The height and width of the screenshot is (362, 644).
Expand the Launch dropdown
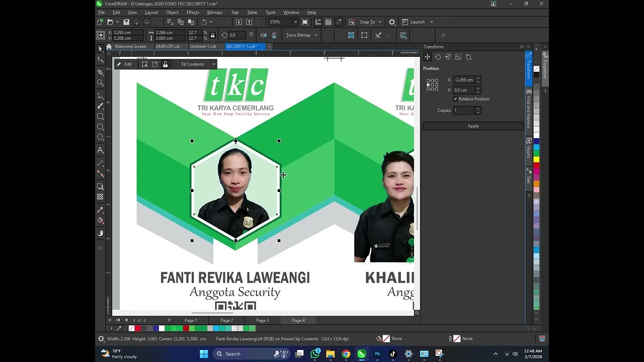click(432, 22)
